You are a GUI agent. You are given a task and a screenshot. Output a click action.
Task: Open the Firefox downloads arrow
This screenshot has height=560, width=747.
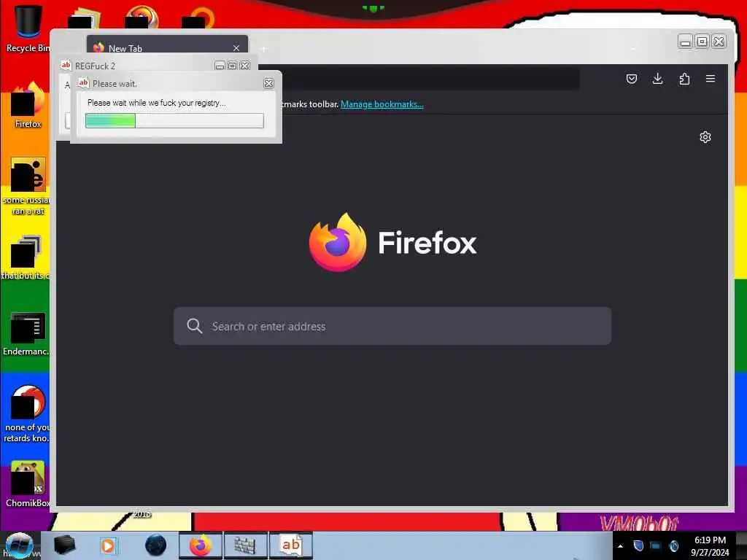coord(657,79)
